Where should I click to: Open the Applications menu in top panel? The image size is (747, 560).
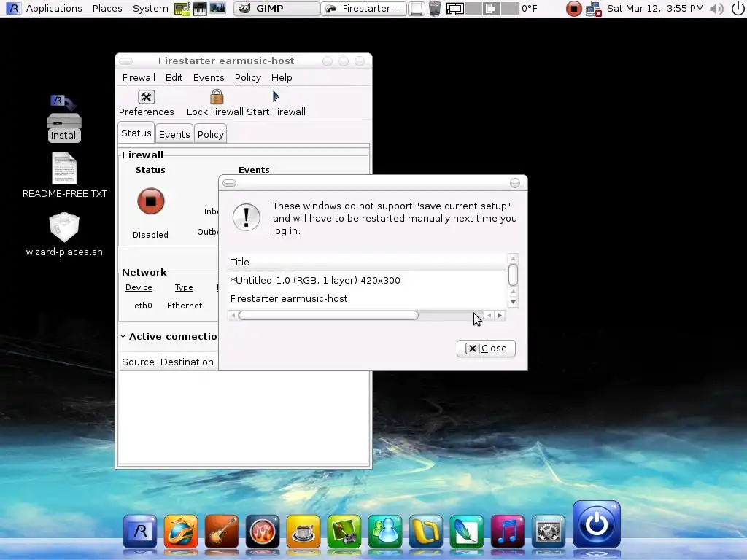tap(54, 9)
